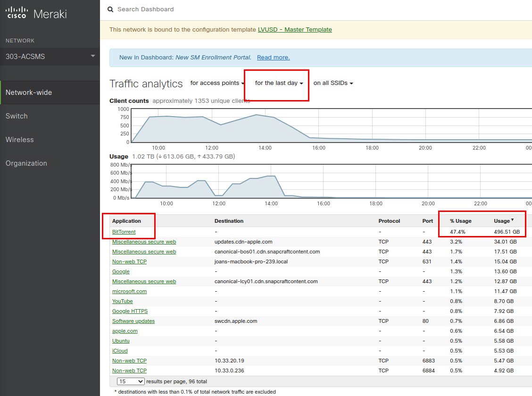
Task: Sort by the Application column header
Action: (126, 221)
